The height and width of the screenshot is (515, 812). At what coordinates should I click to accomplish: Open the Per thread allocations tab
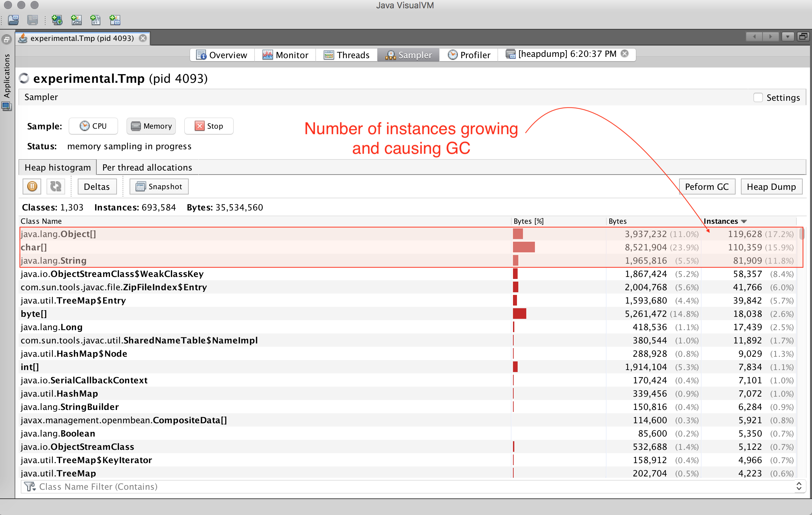(147, 167)
